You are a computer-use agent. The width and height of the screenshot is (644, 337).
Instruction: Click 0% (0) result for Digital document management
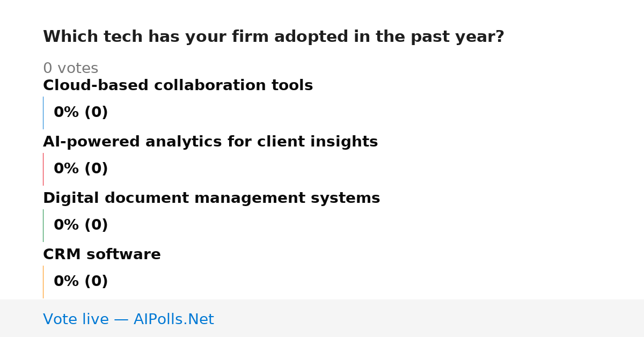point(80,225)
